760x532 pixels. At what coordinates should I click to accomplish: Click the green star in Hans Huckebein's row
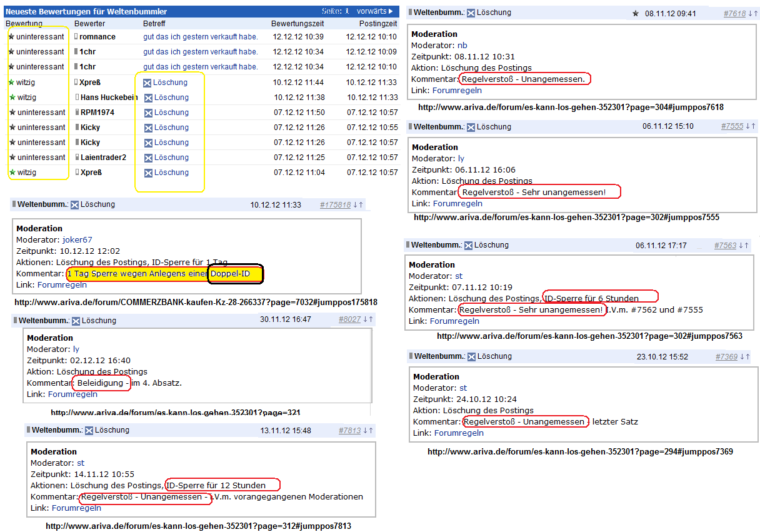tap(12, 97)
